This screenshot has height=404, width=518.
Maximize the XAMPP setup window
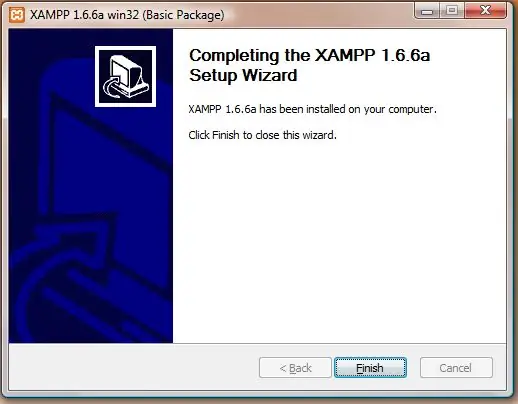pos(452,11)
